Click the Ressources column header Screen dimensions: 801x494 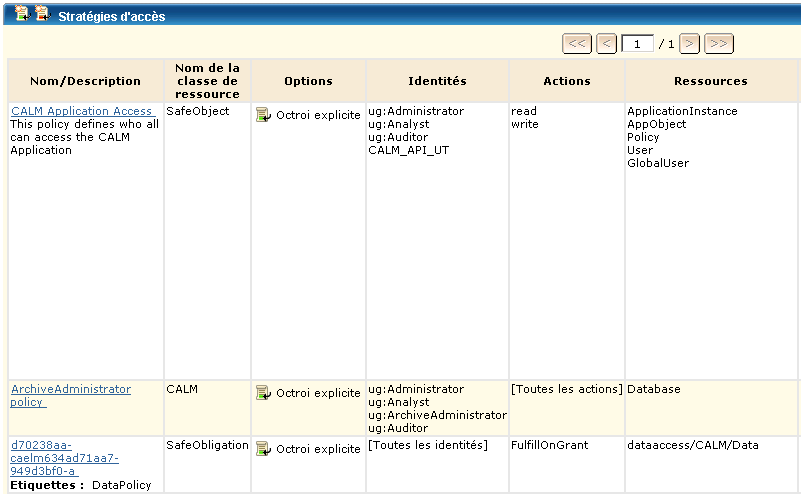[x=711, y=81]
